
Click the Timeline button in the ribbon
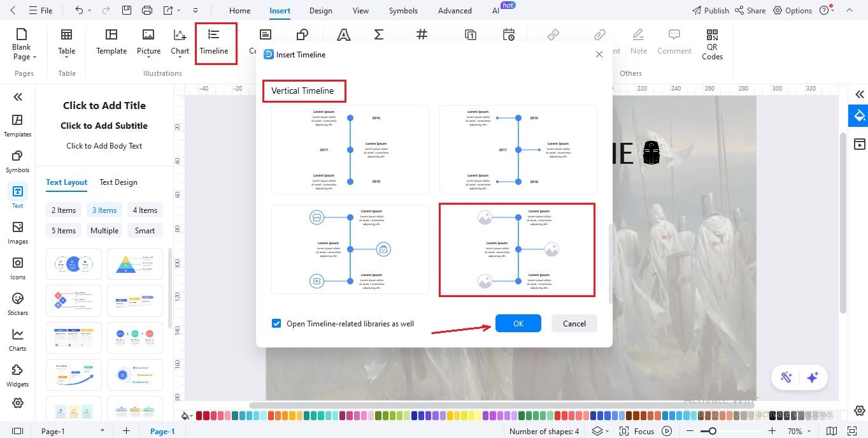pos(214,41)
